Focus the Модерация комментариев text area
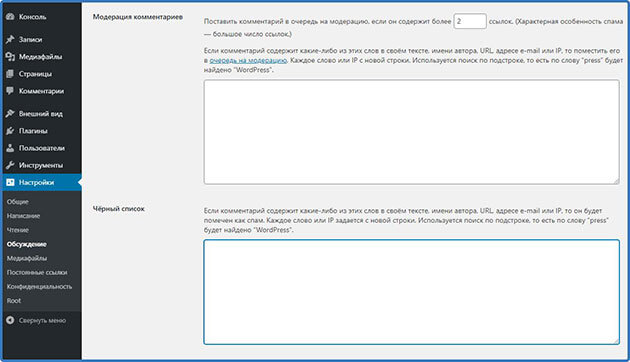Screen dimensions: 630x362 (411, 132)
